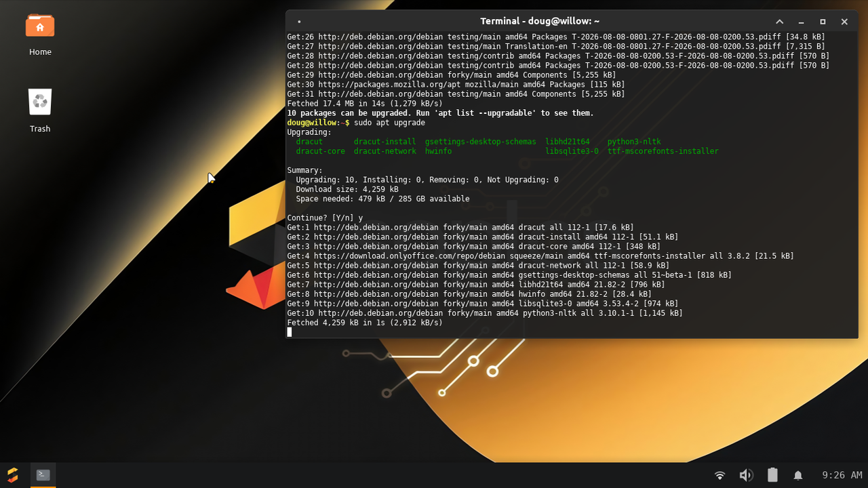868x488 pixels.
Task: Roll up the Terminal window with the caret
Action: [x=780, y=22]
